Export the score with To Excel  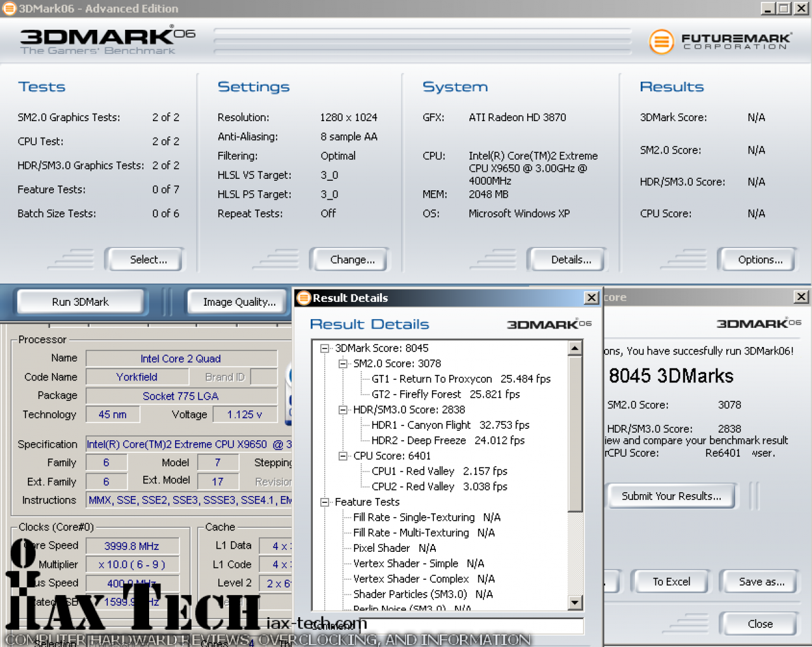point(671,582)
